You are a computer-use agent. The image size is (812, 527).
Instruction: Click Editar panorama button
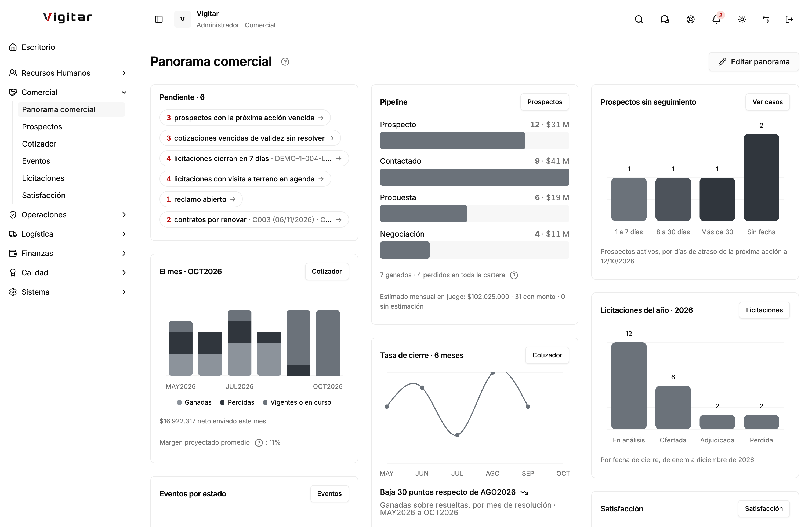pyautogui.click(x=754, y=62)
